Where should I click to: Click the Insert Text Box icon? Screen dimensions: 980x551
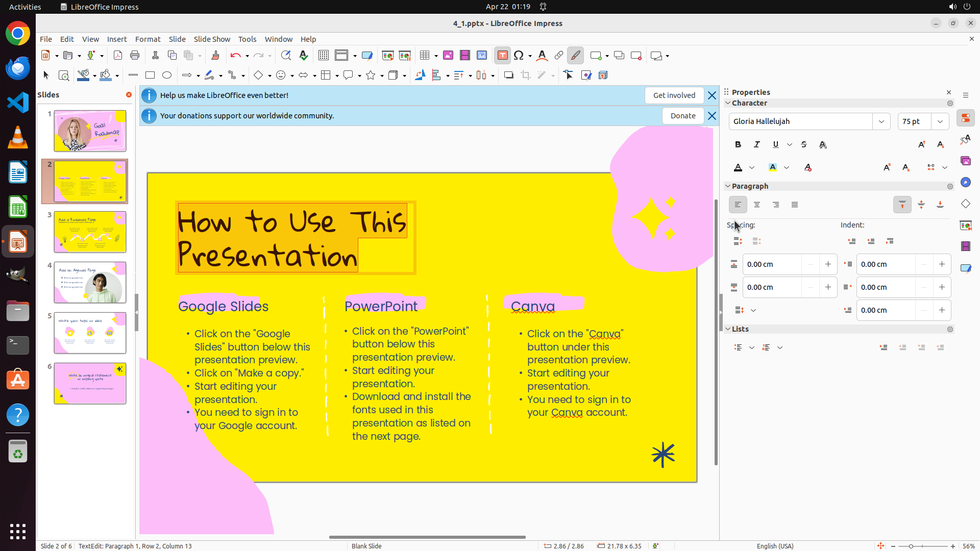tap(502, 56)
